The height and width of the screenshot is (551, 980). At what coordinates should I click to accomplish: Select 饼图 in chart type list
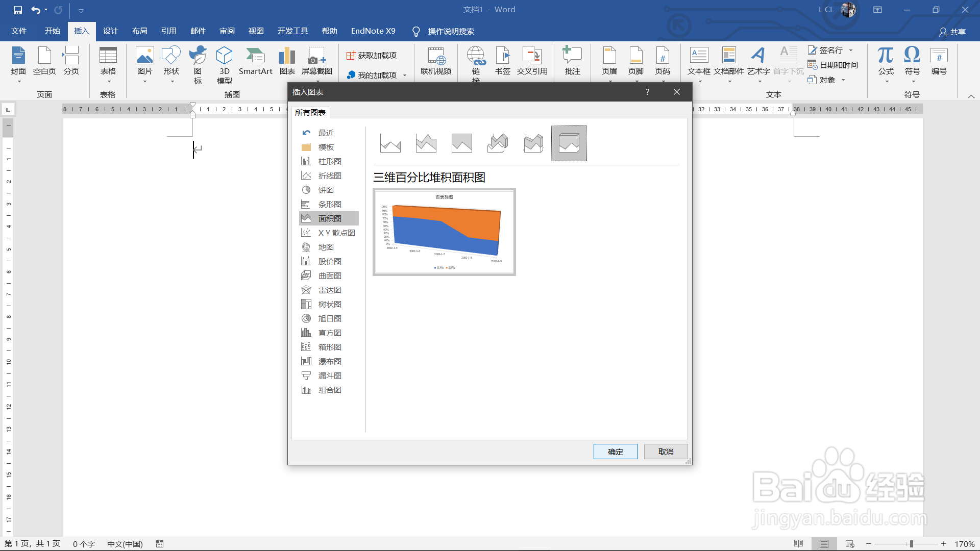326,190
